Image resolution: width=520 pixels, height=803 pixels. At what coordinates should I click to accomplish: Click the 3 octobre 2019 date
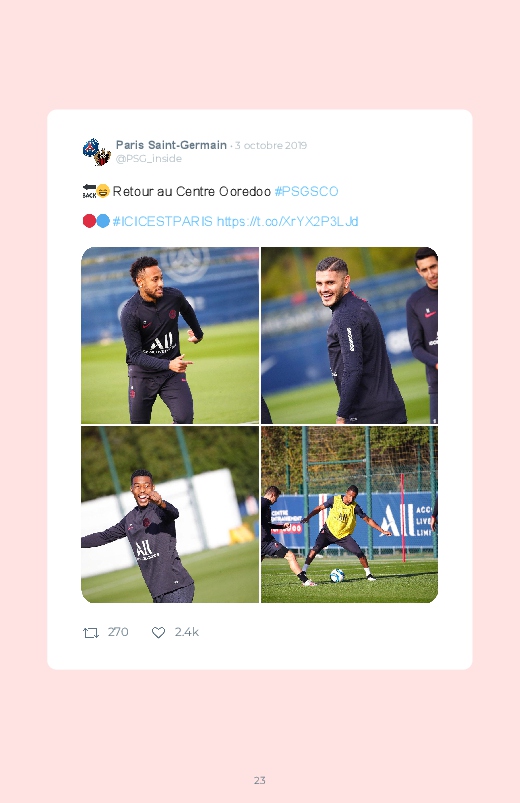pyautogui.click(x=271, y=145)
